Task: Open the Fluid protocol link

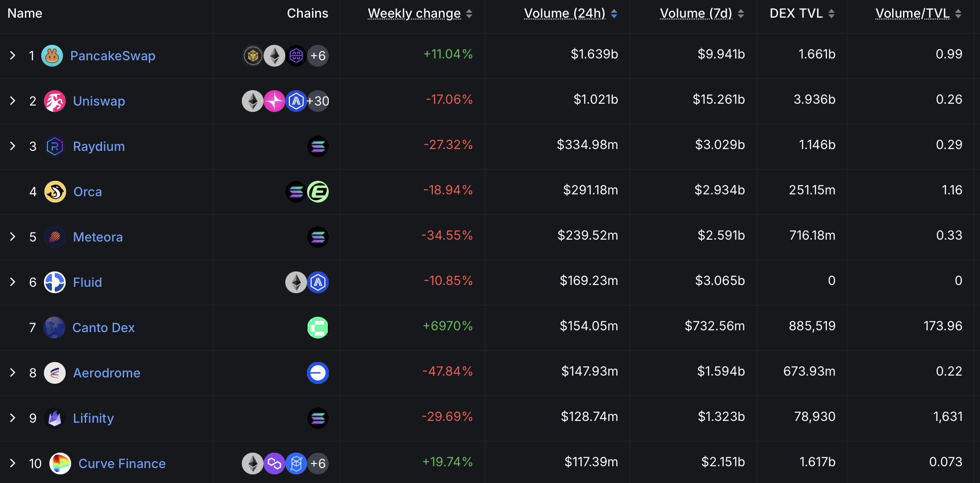Action: point(87,282)
